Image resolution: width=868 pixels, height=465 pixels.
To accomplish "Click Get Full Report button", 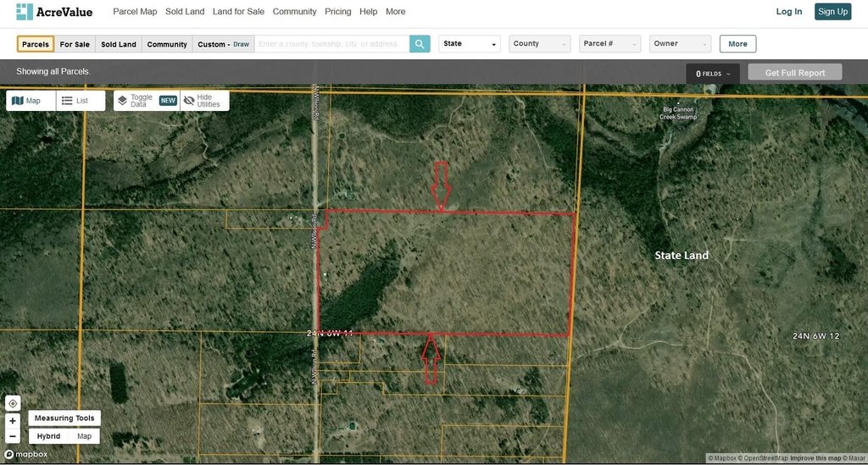I will [x=794, y=73].
